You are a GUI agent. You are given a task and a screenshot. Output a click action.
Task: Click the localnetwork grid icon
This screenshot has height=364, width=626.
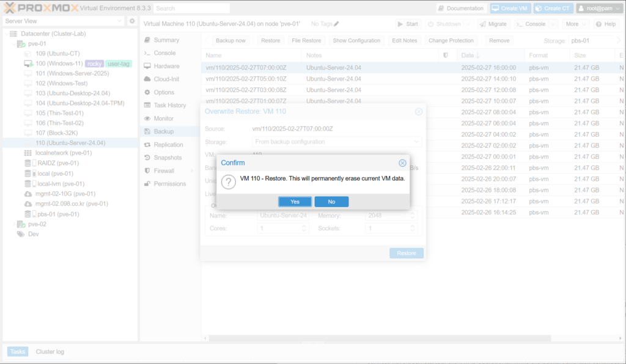(28, 153)
